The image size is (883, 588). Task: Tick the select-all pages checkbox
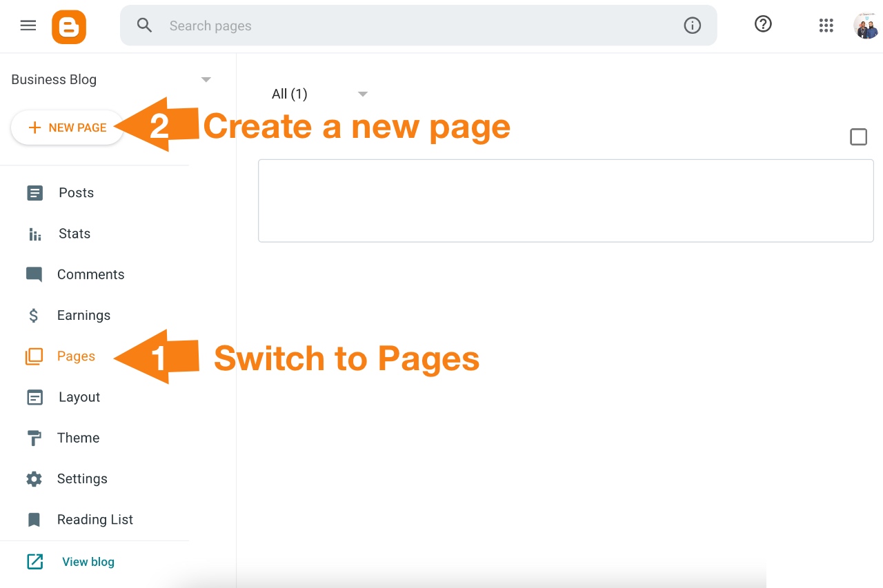click(x=859, y=137)
